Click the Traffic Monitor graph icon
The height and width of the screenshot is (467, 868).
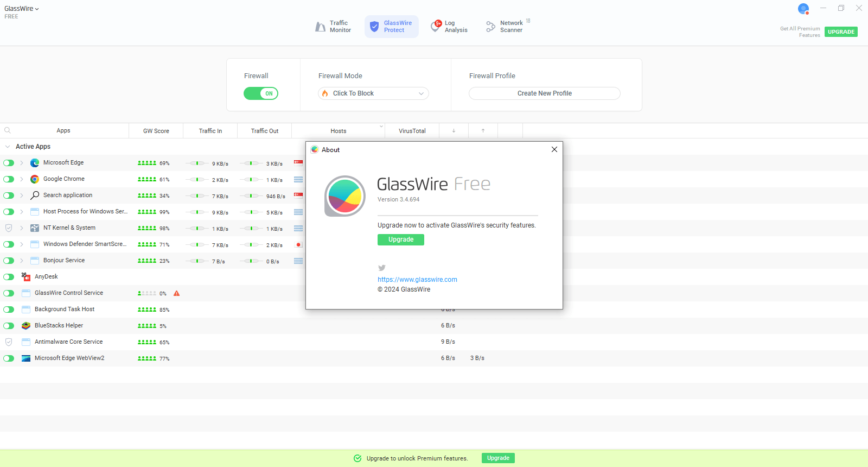coord(320,27)
